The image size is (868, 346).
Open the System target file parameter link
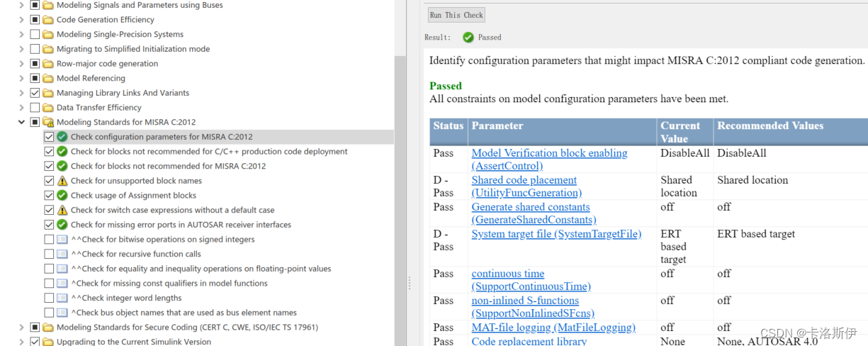[556, 234]
